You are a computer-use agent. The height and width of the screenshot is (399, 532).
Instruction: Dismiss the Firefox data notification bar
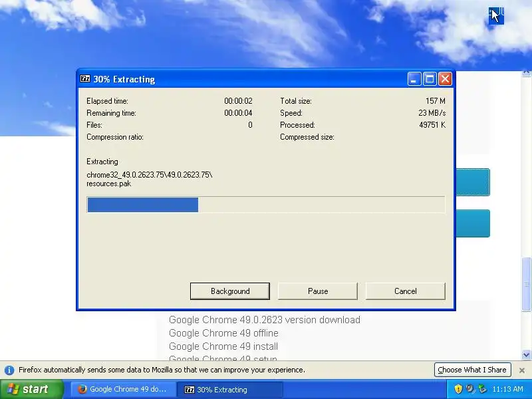(522, 370)
